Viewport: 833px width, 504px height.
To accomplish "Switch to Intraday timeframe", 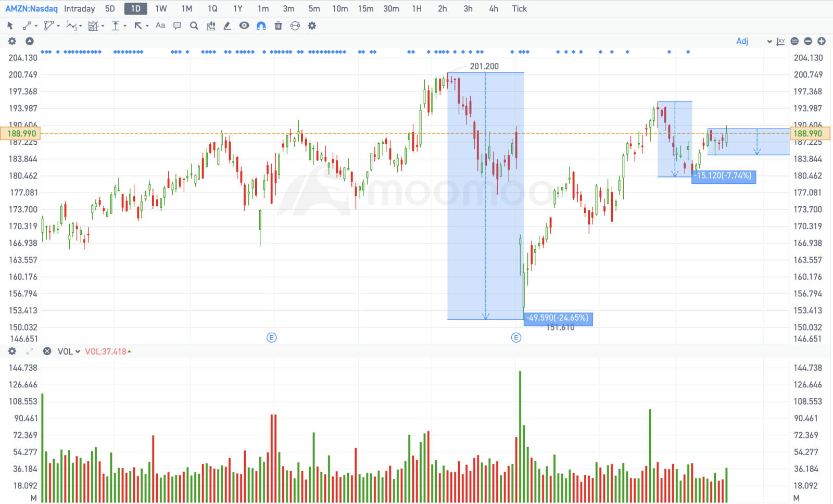I will (x=80, y=9).
